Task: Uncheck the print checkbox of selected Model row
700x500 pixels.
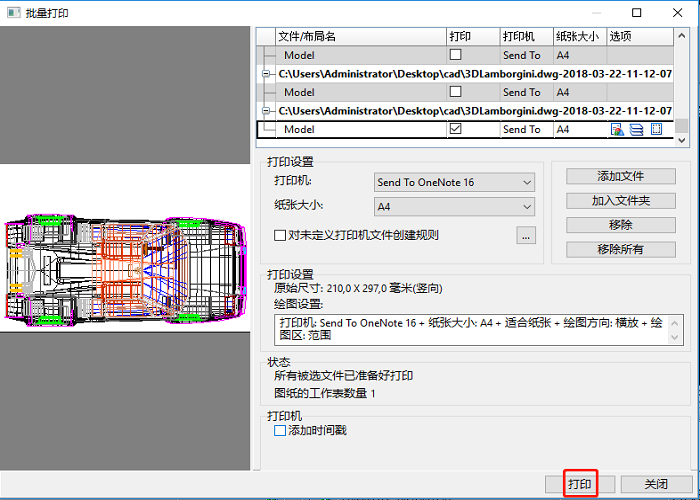Action: (x=455, y=129)
